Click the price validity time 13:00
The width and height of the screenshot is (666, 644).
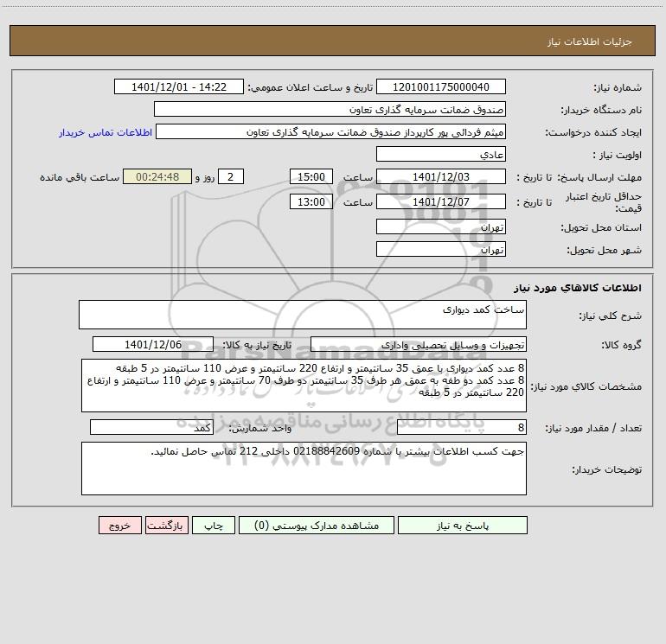tap(311, 202)
